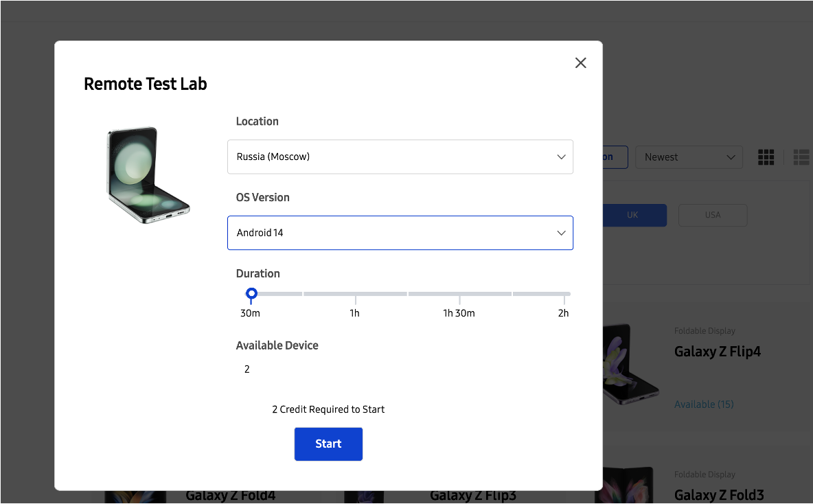Open the Galaxy Z Fold3 device title

[719, 495]
